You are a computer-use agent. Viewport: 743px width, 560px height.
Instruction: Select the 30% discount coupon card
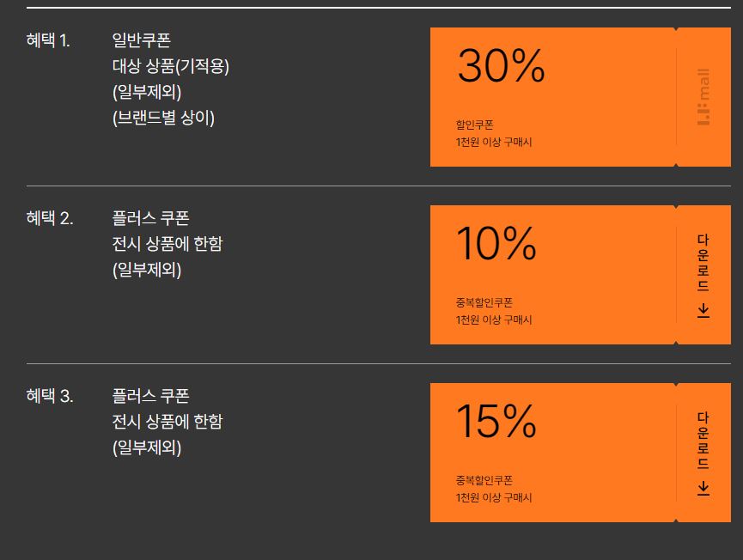[x=581, y=97]
